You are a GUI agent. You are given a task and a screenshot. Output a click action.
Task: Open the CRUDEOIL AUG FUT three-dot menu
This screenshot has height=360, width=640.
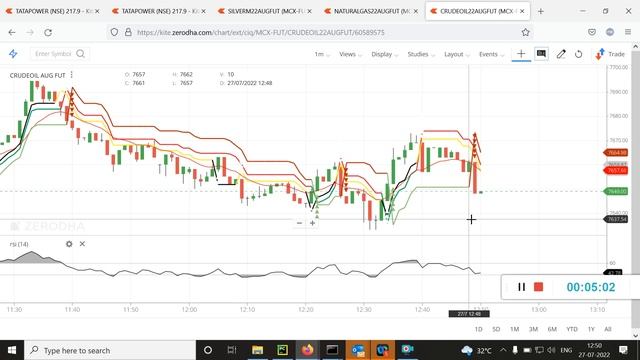[x=71, y=75]
